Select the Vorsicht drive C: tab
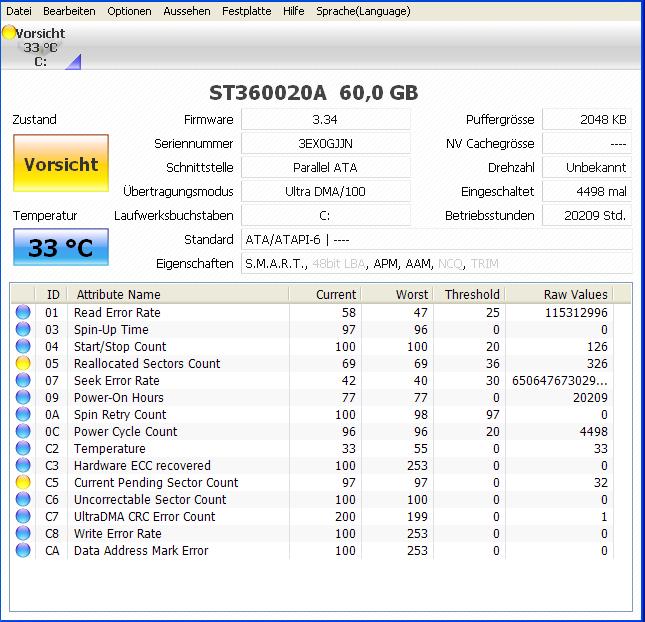The width and height of the screenshot is (645, 622). pos(40,47)
